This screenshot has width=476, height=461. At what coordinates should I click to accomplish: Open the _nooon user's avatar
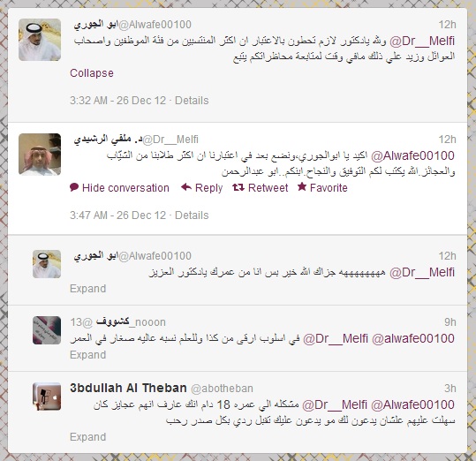47,330
